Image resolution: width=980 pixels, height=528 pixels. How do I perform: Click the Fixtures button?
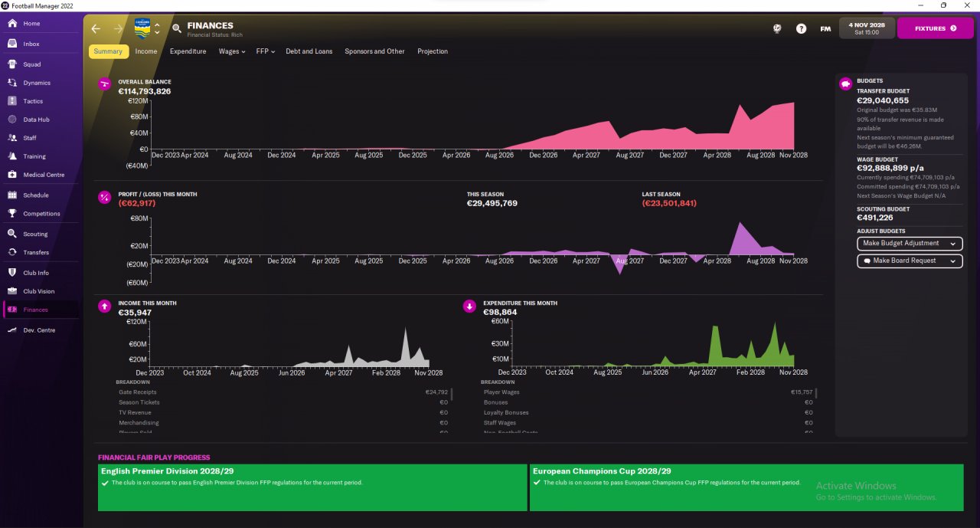click(936, 28)
